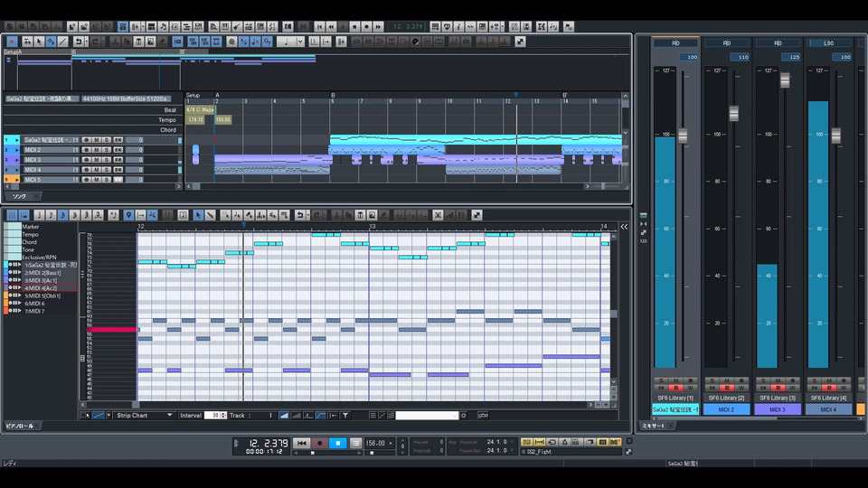Switch to the ピアノロール tab
The image size is (868, 488).
tap(20, 426)
